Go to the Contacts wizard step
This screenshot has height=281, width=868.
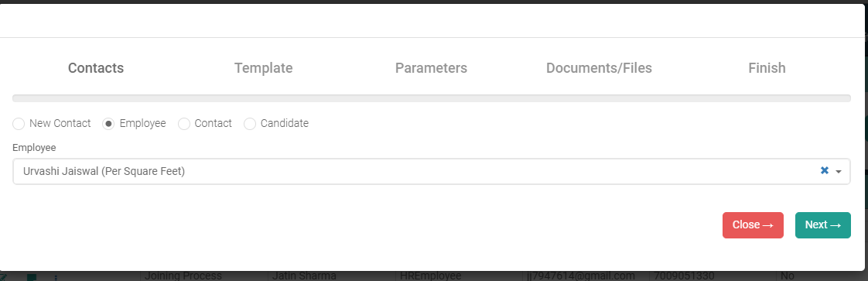[96, 68]
